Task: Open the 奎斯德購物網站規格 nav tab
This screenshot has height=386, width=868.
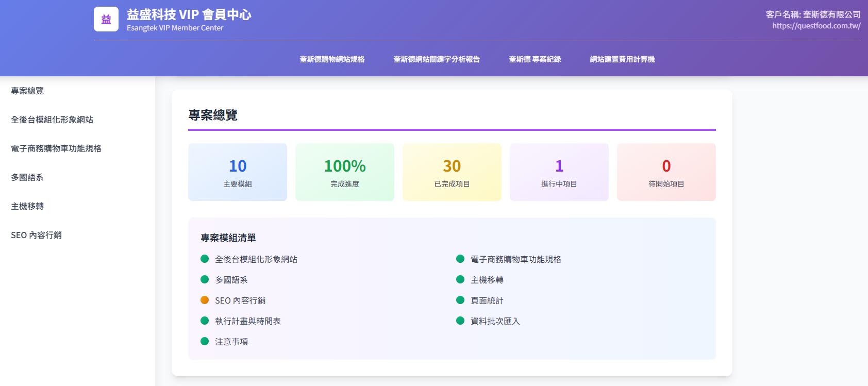Action: [332, 59]
